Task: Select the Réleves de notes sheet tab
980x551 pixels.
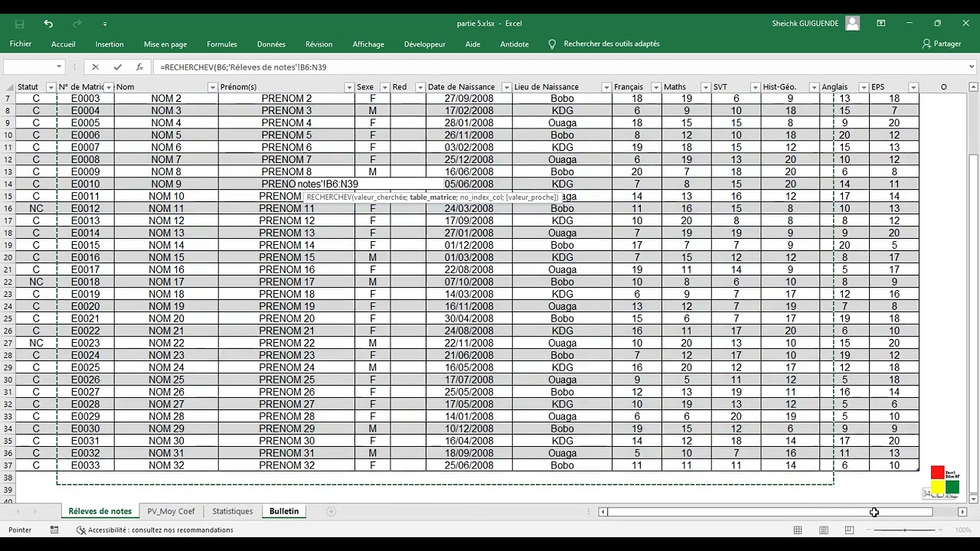Action: pyautogui.click(x=100, y=511)
